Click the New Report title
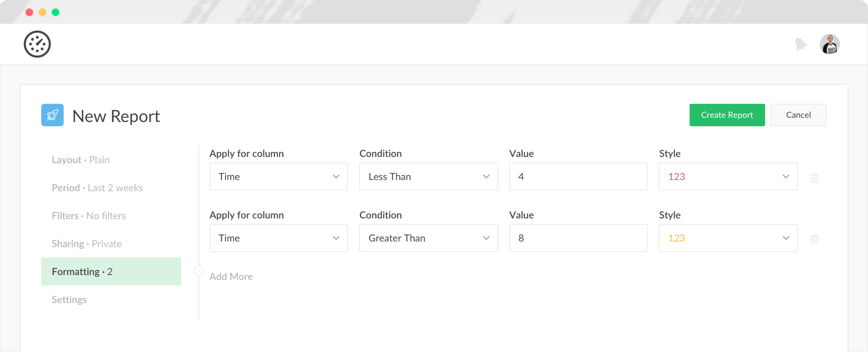This screenshot has height=352, width=868. pos(116,116)
